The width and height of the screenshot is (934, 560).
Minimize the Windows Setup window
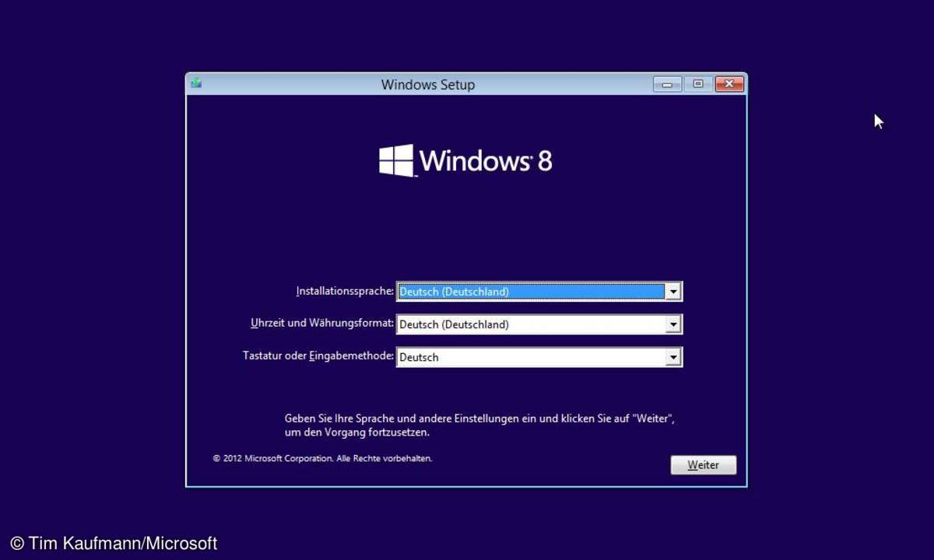(668, 84)
